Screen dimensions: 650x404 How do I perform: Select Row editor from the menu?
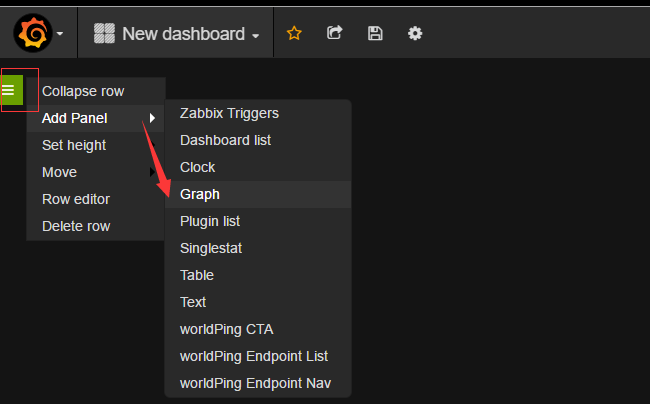click(x=96, y=199)
